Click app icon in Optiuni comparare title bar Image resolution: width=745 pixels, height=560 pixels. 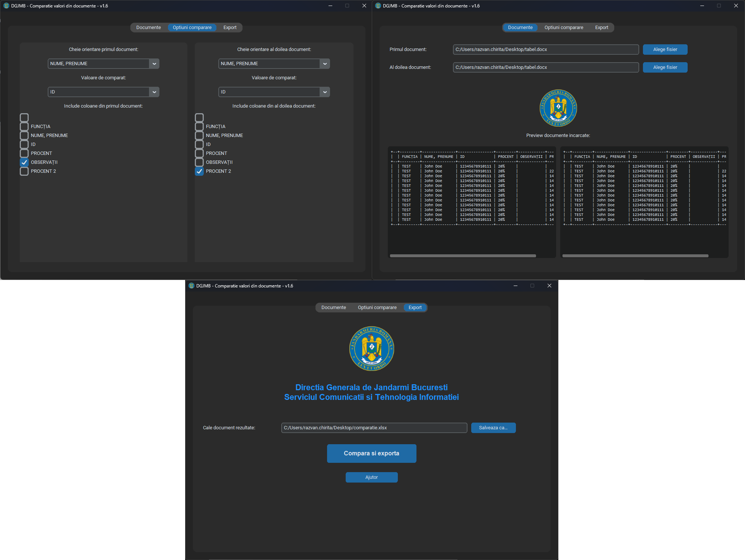pos(6,6)
